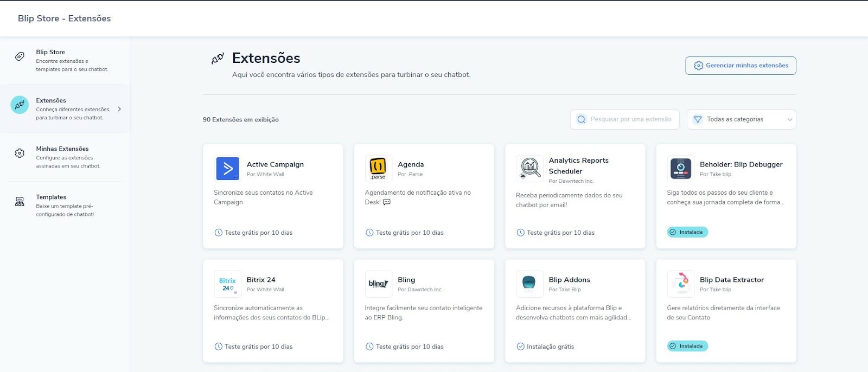
Task: Click the Blip Addons icon
Action: coord(529,284)
